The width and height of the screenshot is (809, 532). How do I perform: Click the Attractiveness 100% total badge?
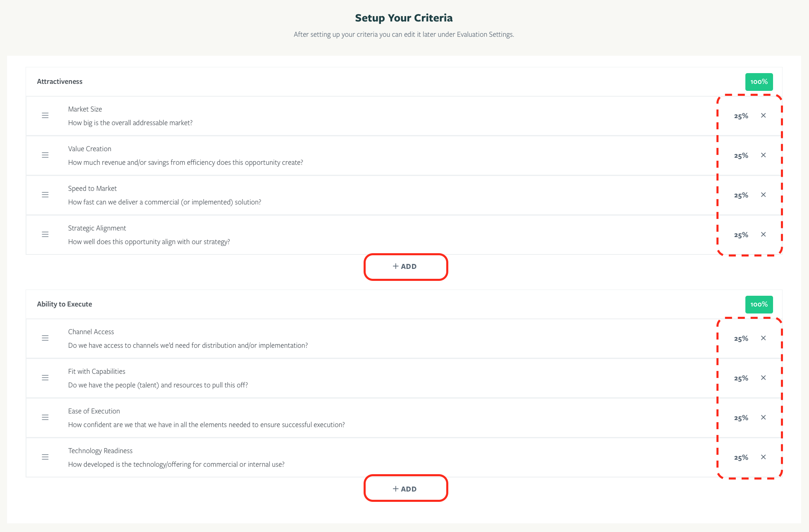click(x=759, y=82)
